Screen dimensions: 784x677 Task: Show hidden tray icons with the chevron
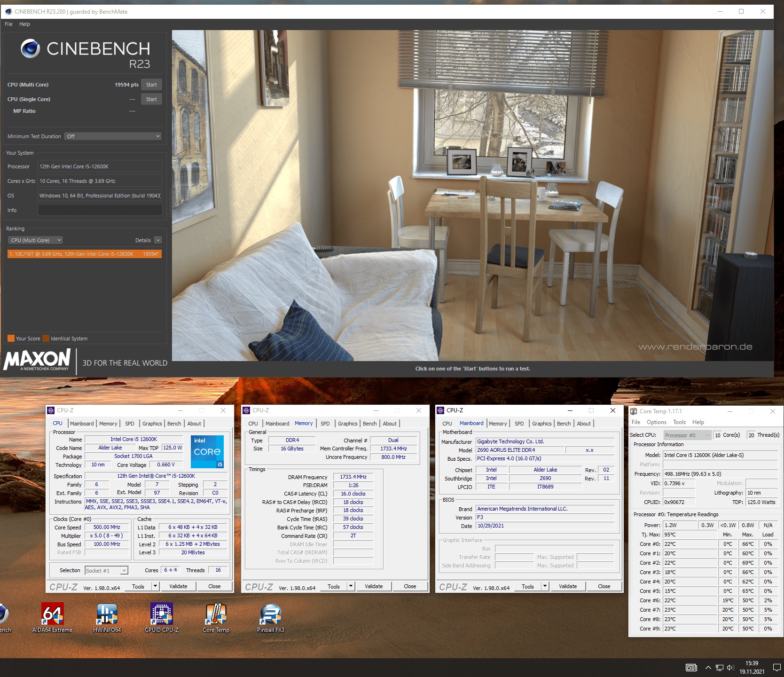708,668
